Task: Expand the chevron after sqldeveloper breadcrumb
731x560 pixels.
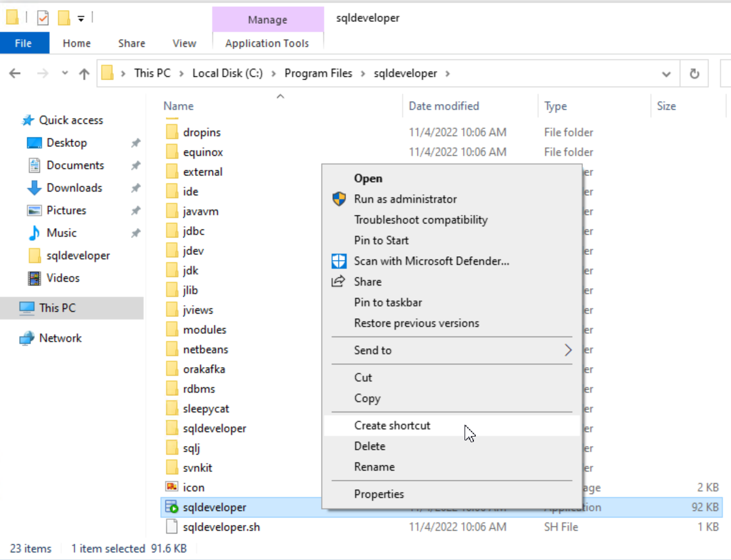Action: point(448,74)
